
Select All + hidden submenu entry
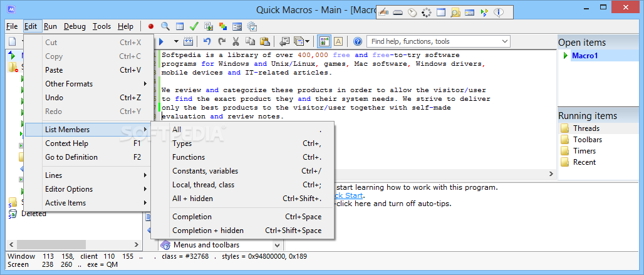coord(242,199)
